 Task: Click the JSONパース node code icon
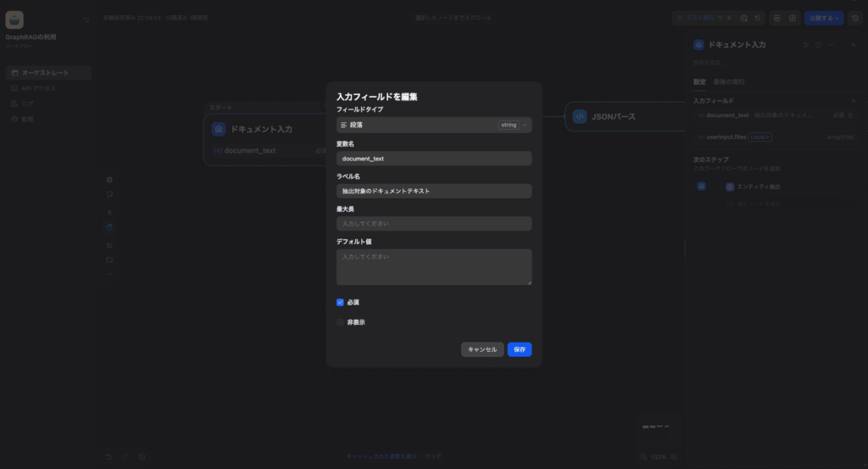(580, 117)
